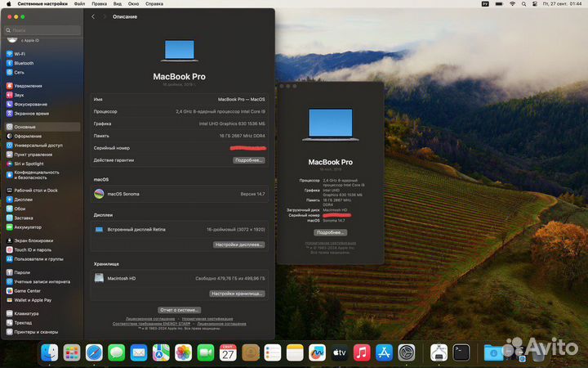588x368 pixels.
Task: Open the Файл menu
Action: pyautogui.click(x=79, y=4)
